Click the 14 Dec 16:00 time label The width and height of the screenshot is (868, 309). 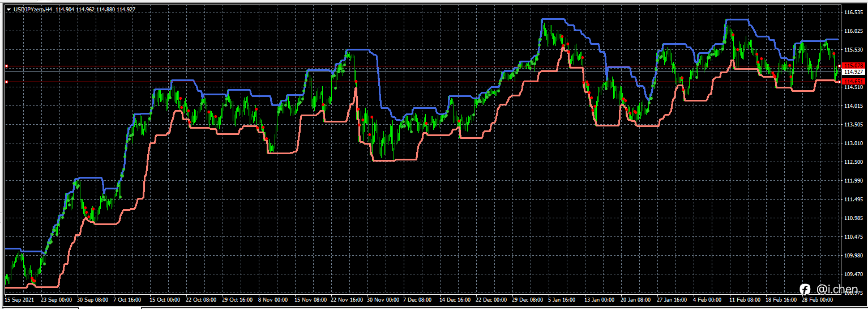(x=455, y=299)
